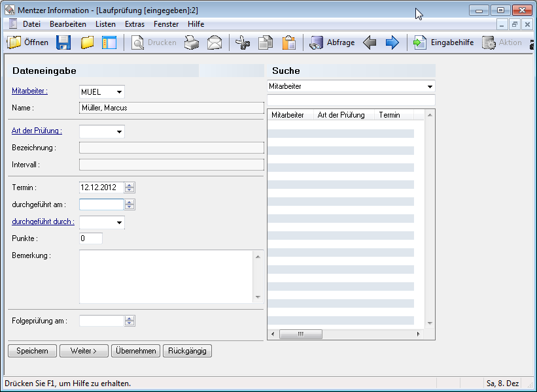Click the Speichern button
The height and width of the screenshot is (392, 537).
(32, 351)
